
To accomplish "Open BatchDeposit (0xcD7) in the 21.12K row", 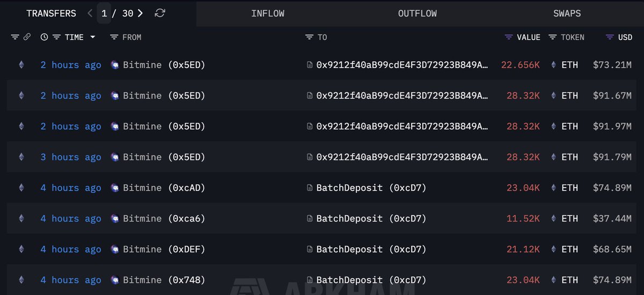I will click(371, 249).
